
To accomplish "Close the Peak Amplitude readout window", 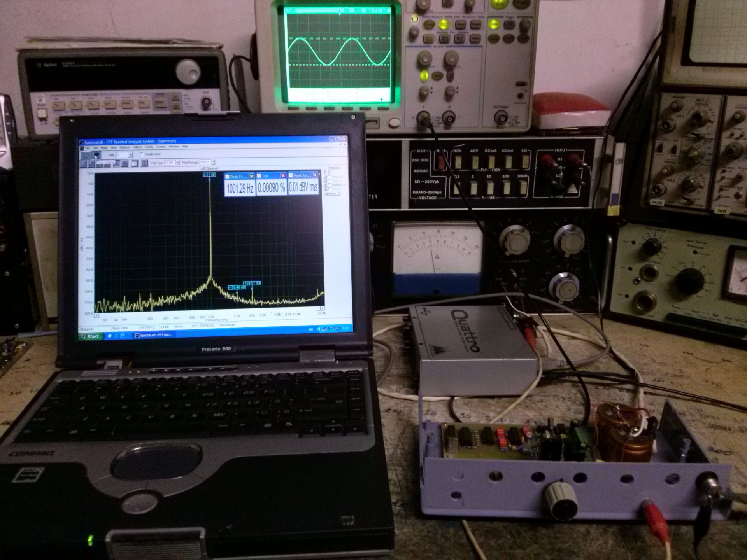I will pyautogui.click(x=315, y=175).
